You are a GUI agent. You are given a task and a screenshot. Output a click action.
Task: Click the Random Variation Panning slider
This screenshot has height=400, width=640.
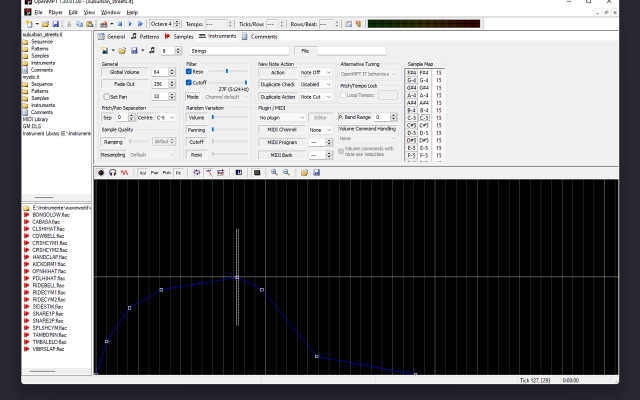[x=229, y=130]
